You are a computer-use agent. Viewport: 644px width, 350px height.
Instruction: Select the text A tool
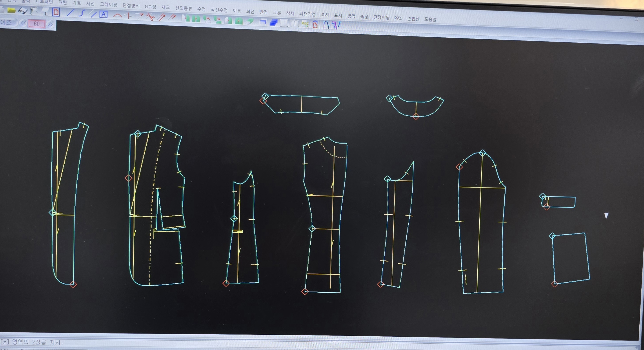[103, 14]
